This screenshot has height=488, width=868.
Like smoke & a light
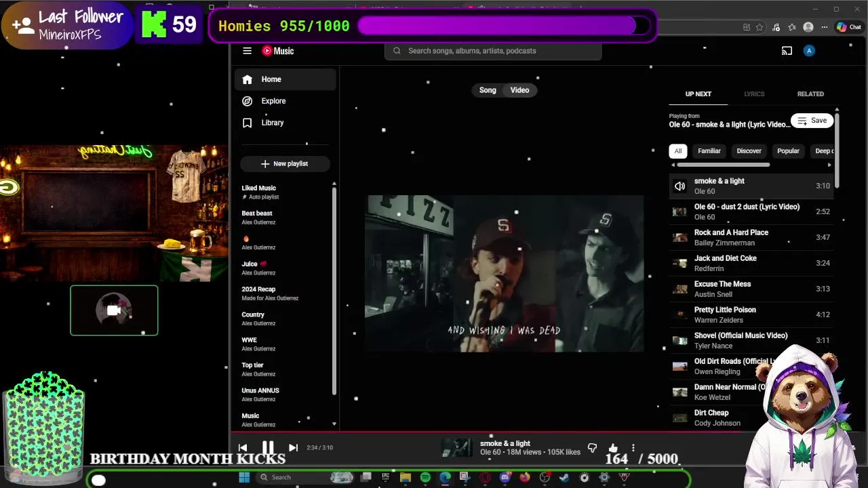[613, 448]
